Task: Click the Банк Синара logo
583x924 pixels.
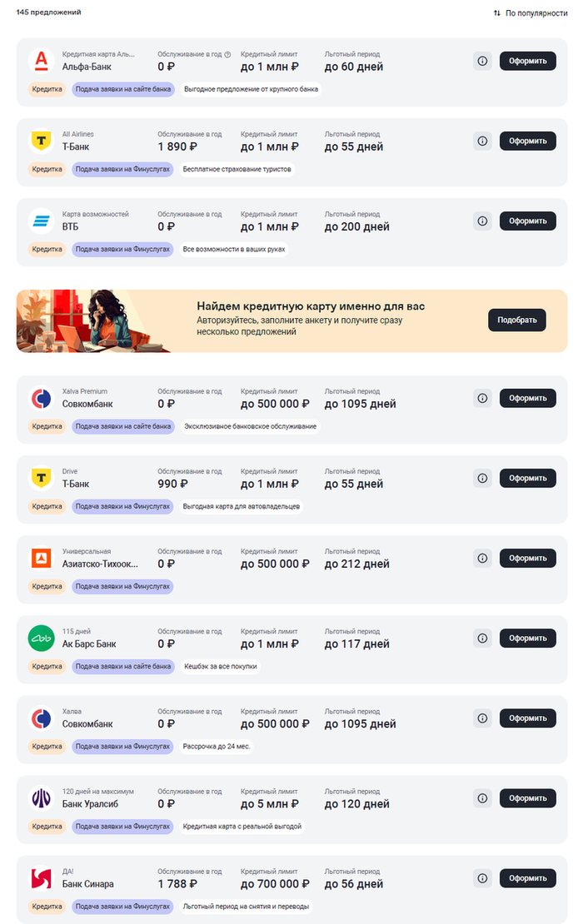Action: click(x=40, y=878)
